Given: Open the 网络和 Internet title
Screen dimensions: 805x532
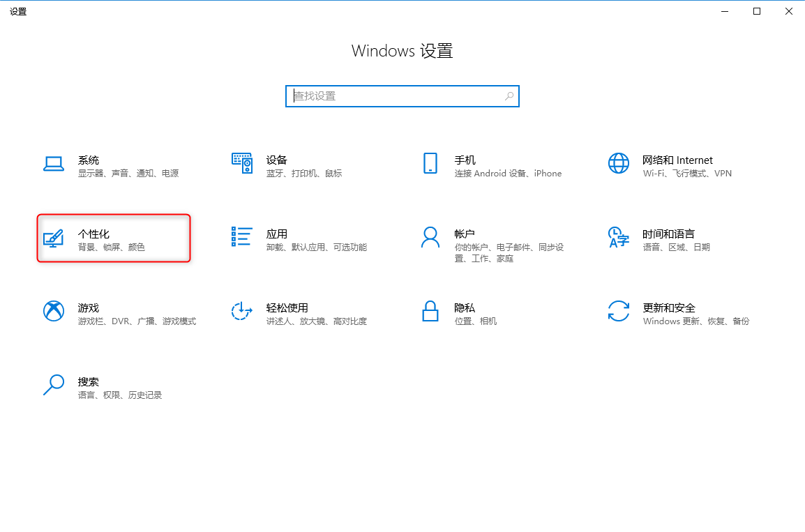Looking at the screenshot, I should [x=677, y=160].
